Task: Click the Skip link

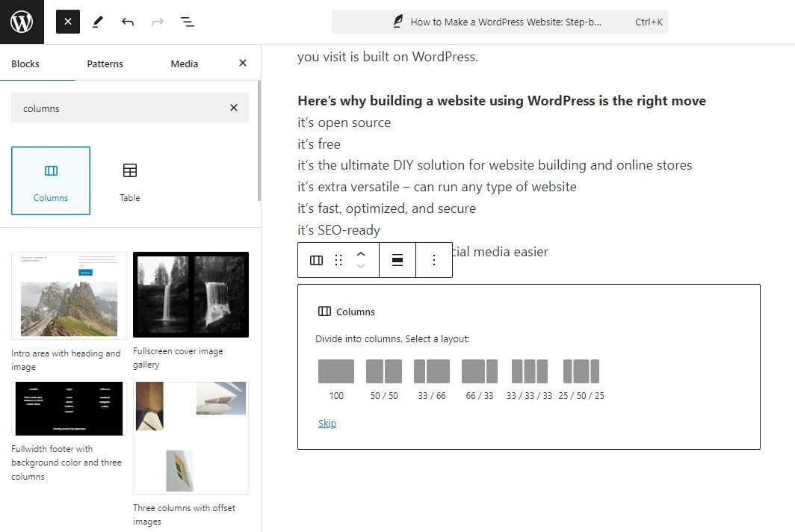Action: (327, 423)
